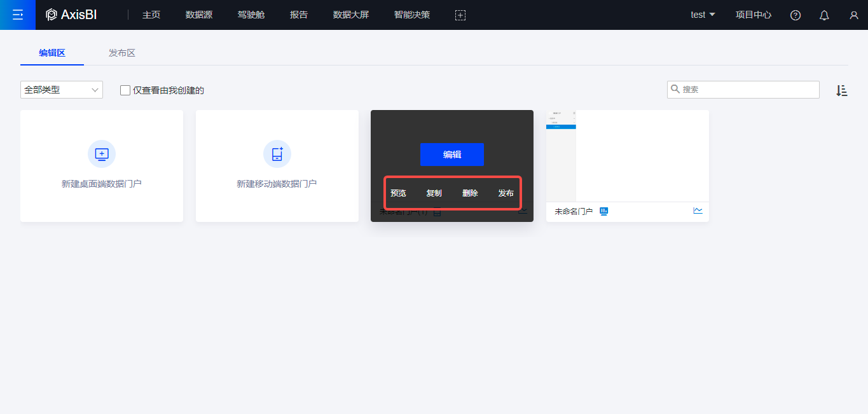This screenshot has width=868, height=414.
Task: Click the line chart icon on 未命名门户 card
Action: 698,210
